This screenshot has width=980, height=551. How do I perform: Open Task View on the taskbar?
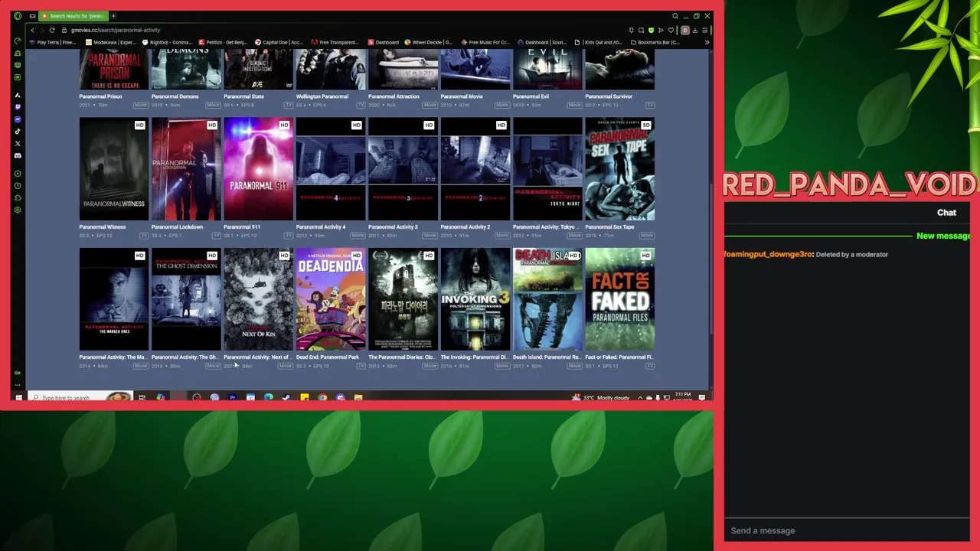tap(142, 398)
